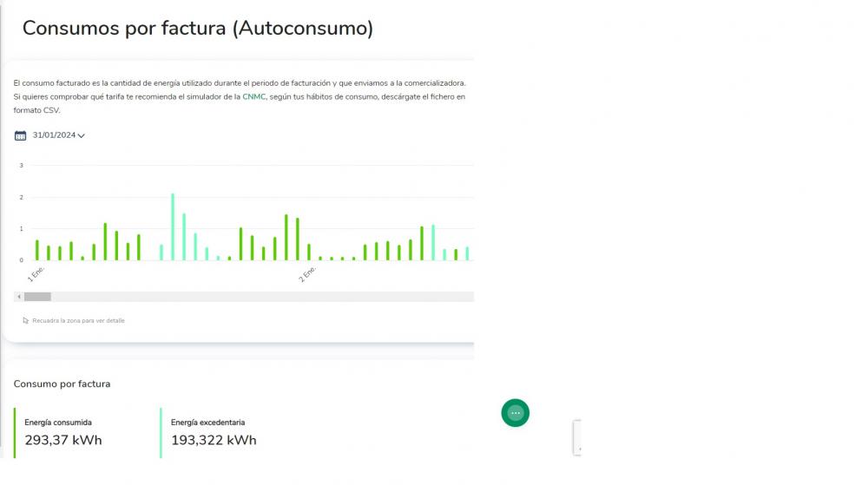
Task: Click the chart scrollbar left arrow
Action: [x=19, y=297]
